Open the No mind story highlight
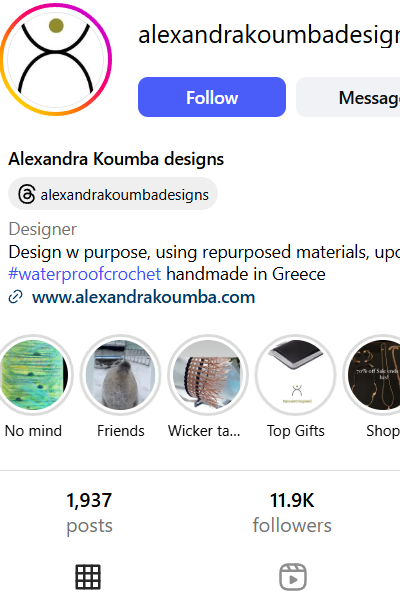The image size is (400, 600). click(x=34, y=375)
